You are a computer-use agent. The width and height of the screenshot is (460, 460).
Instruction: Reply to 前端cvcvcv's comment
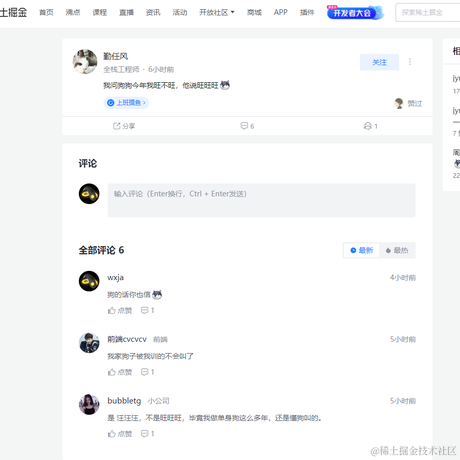pos(147,372)
